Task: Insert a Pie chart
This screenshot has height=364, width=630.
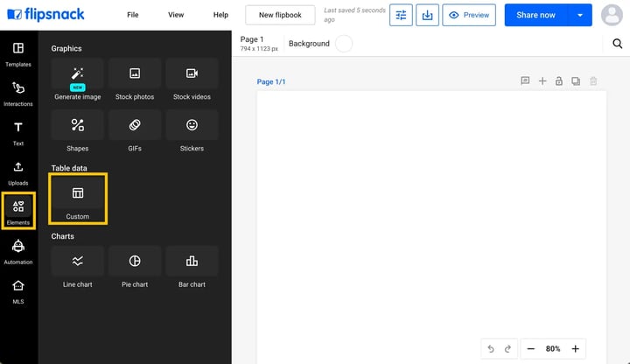Action: (135, 268)
